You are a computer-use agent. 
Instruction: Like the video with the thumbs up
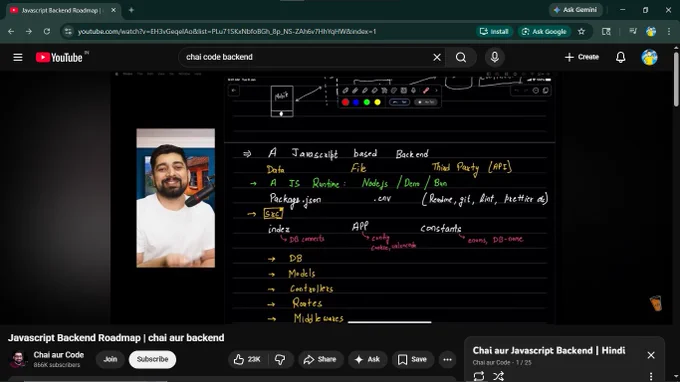(x=247, y=359)
